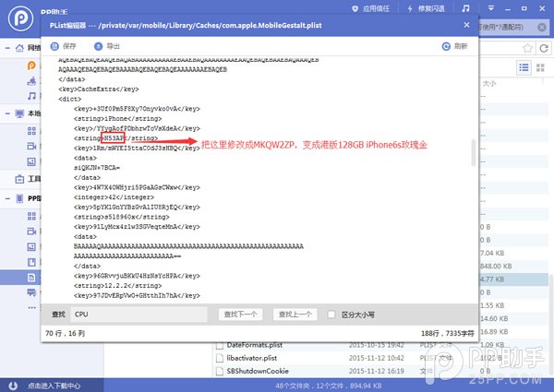Click the selected file icon in sidebar
Screen dimensions: 554x392
[31, 278]
